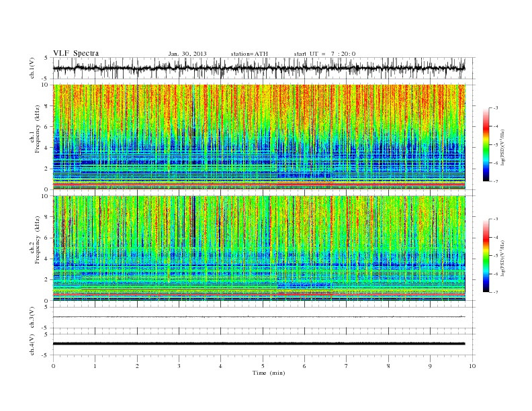Screen dimensions: 532x411
Task: Click time axis tick label "9"
Action: click(430, 366)
